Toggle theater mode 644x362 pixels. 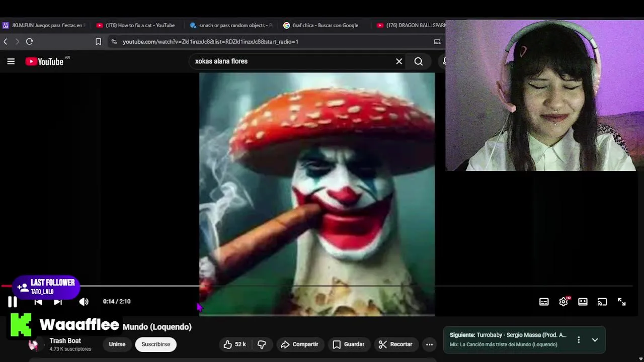pos(583,302)
